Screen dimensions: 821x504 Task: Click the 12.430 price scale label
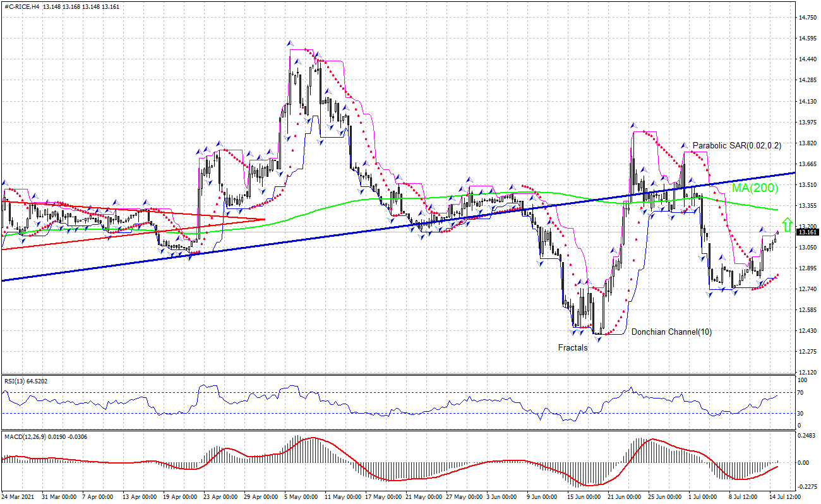click(806, 331)
